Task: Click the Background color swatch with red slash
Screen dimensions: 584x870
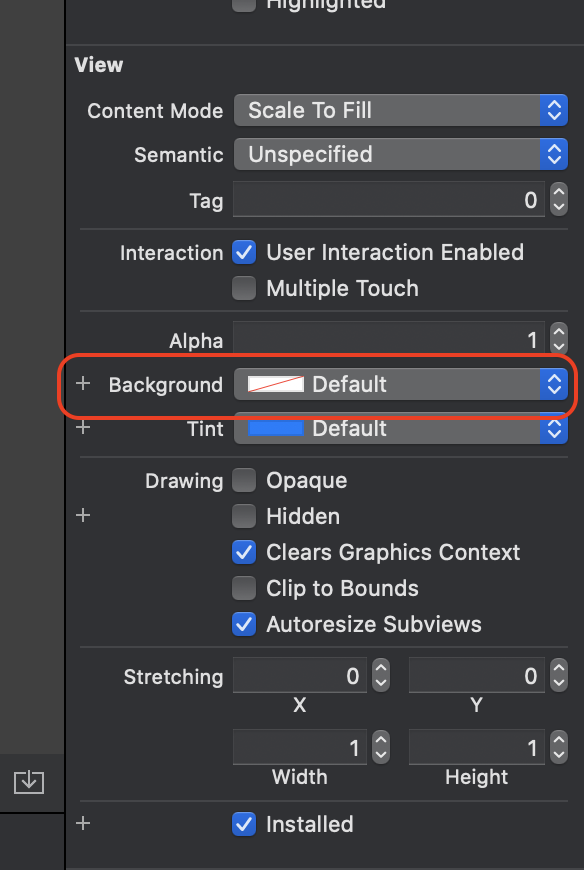Action: click(x=276, y=384)
